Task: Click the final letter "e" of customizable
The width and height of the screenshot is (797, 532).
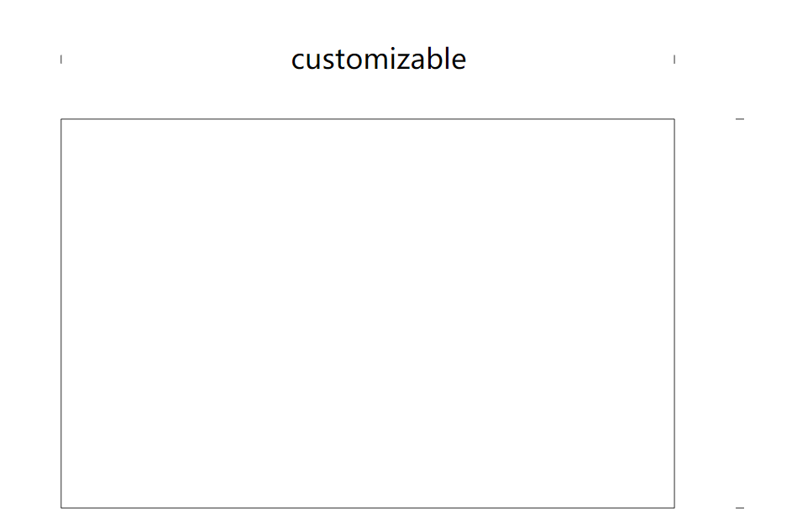Action: (459, 61)
